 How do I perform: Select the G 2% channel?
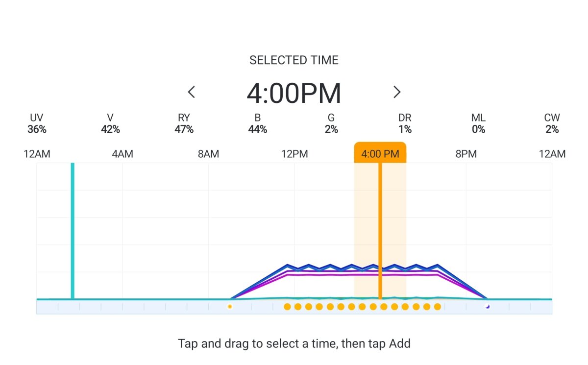tap(331, 123)
